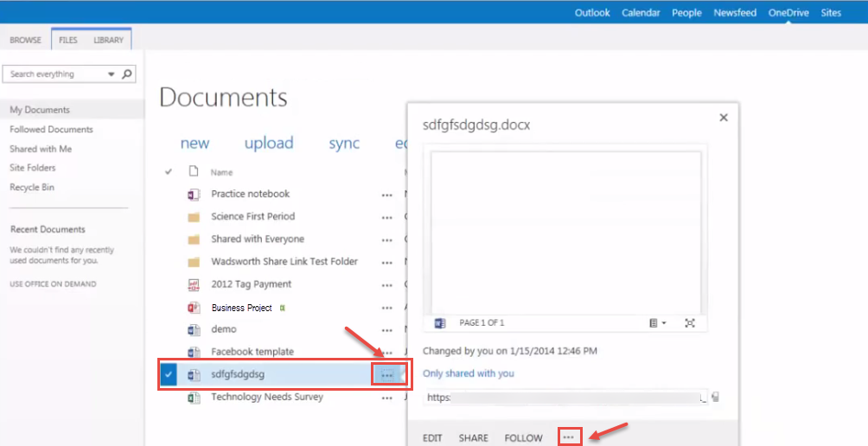Open the demo document
This screenshot has width=868, height=446.
pos(224,329)
